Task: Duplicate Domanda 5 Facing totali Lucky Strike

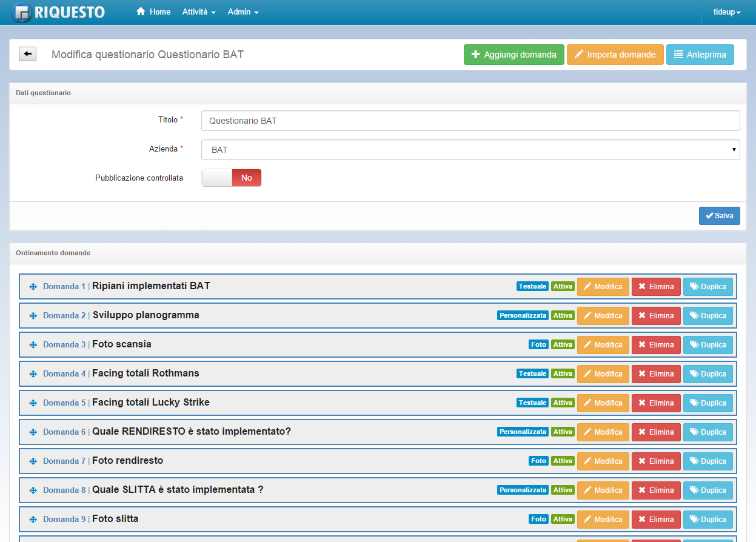Action: pos(707,403)
